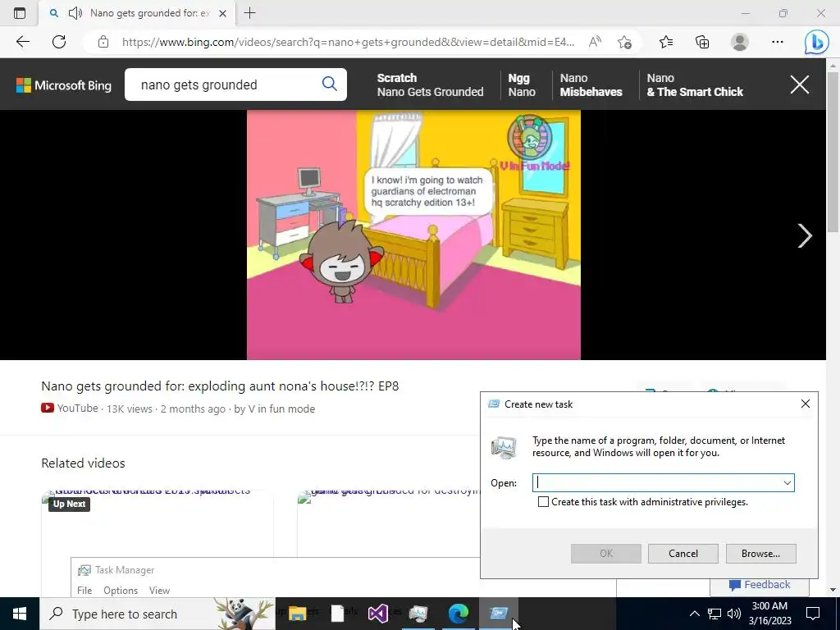Show hidden tray icons chevron

(694, 614)
